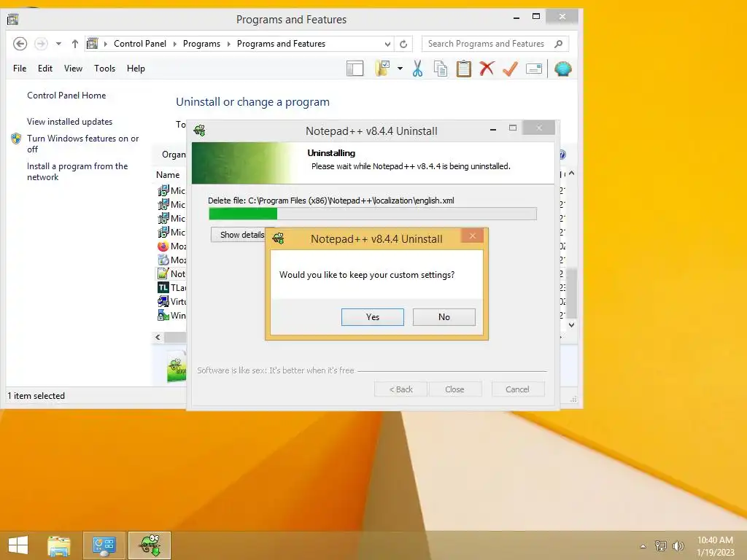Show hidden tray icons arrow
Screen dimensions: 747x560
coord(643,546)
